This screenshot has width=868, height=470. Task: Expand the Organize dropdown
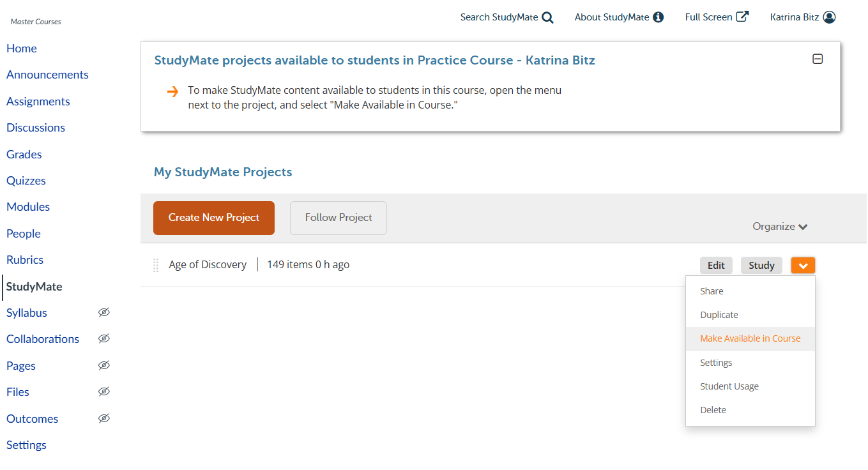780,227
